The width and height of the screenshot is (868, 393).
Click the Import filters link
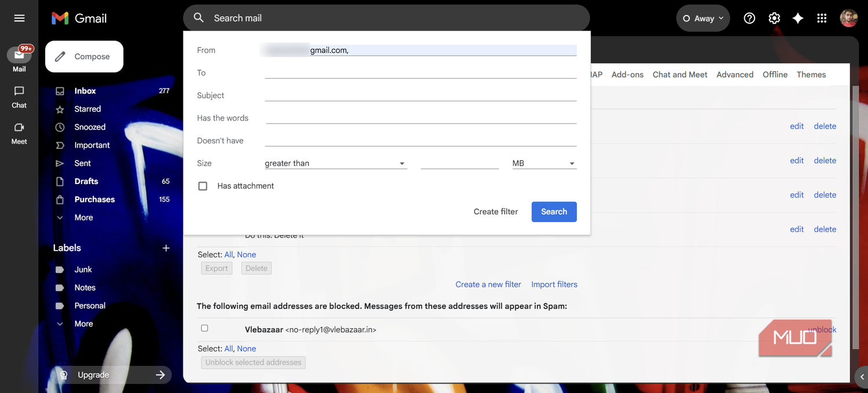tap(554, 284)
